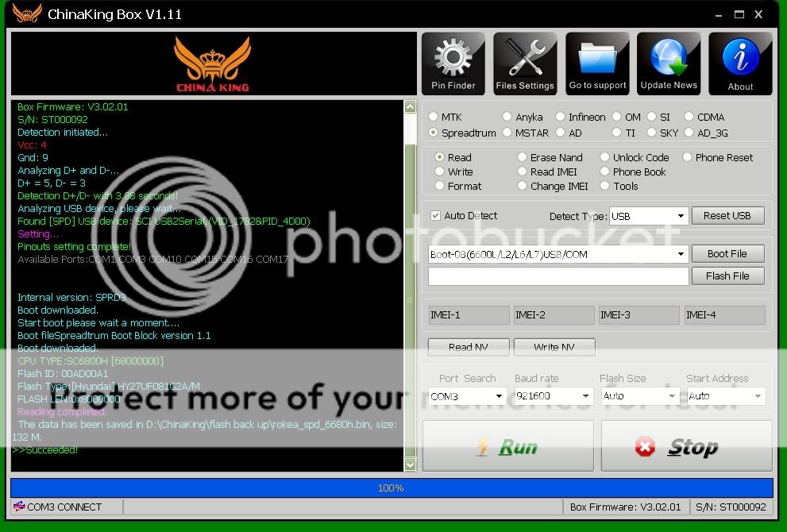
Task: Select the Spreadtrum platform option
Action: click(x=433, y=133)
